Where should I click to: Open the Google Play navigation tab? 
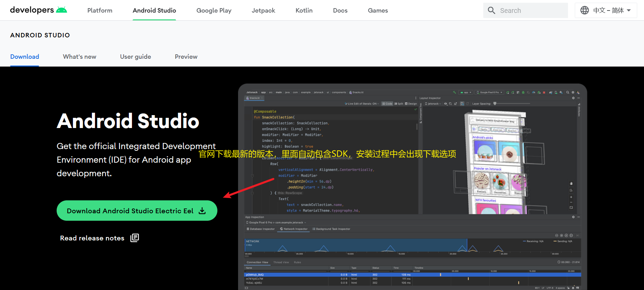(214, 11)
